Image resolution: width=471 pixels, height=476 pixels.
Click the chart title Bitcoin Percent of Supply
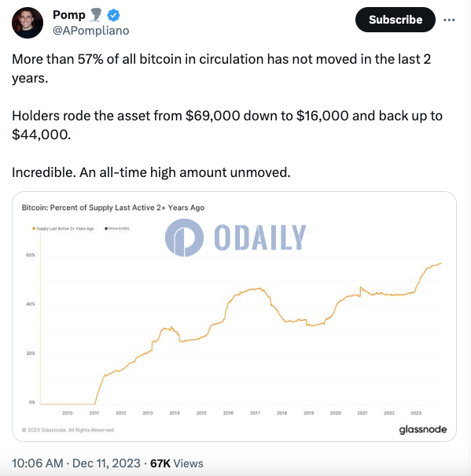pyautogui.click(x=113, y=208)
